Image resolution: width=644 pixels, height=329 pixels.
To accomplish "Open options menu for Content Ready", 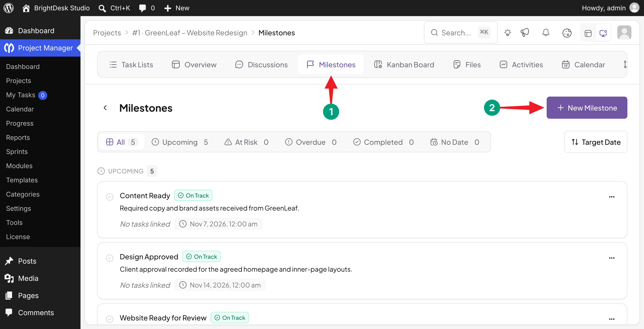I will pyautogui.click(x=612, y=197).
